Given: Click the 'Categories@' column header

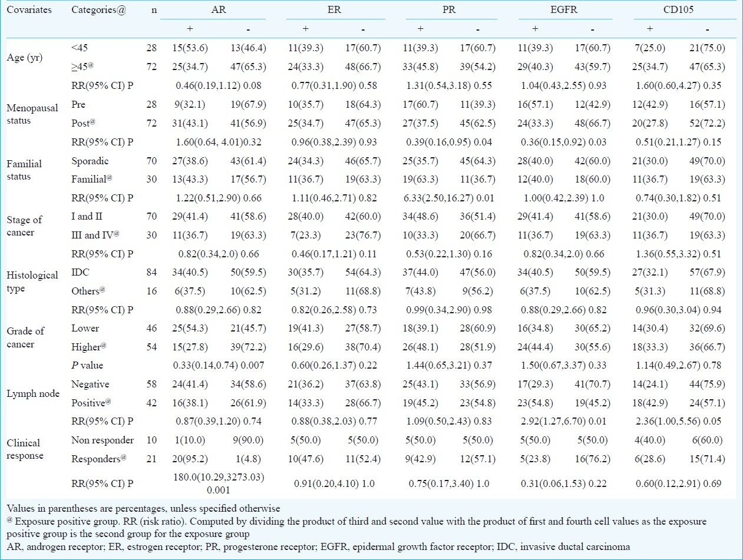Looking at the screenshot, I should pyautogui.click(x=98, y=10).
